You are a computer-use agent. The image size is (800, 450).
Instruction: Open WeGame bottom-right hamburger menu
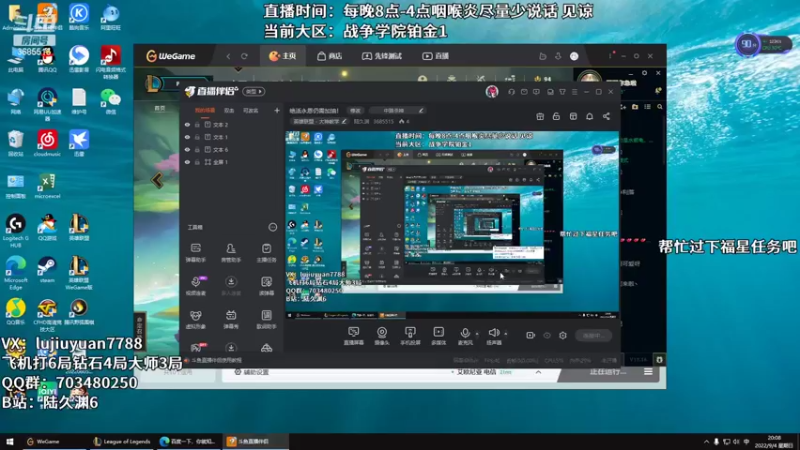click(648, 372)
